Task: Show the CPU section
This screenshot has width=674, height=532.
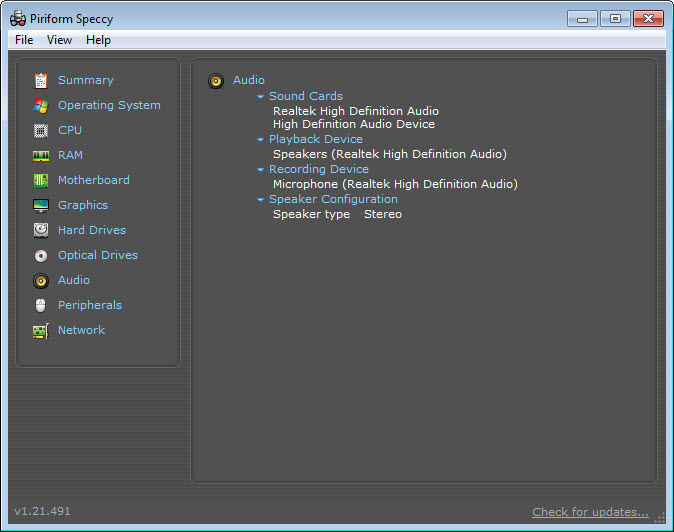Action: pyautogui.click(x=70, y=130)
